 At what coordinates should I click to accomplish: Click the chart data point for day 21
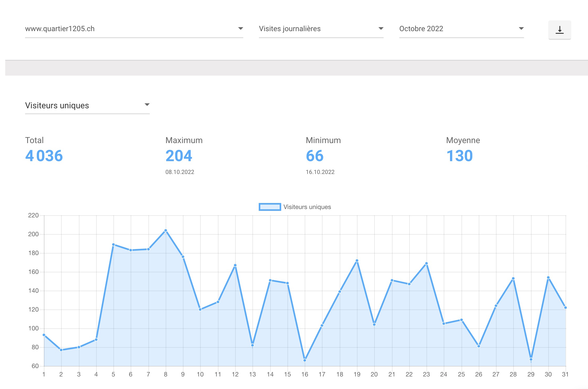coord(392,280)
